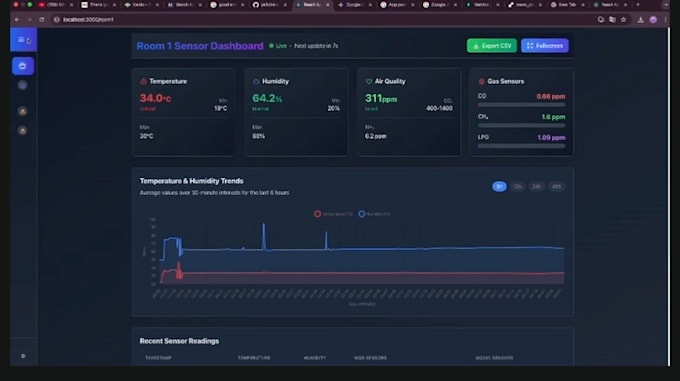Click the Export CSV button
Image resolution: width=680 pixels, height=381 pixels.
[492, 46]
